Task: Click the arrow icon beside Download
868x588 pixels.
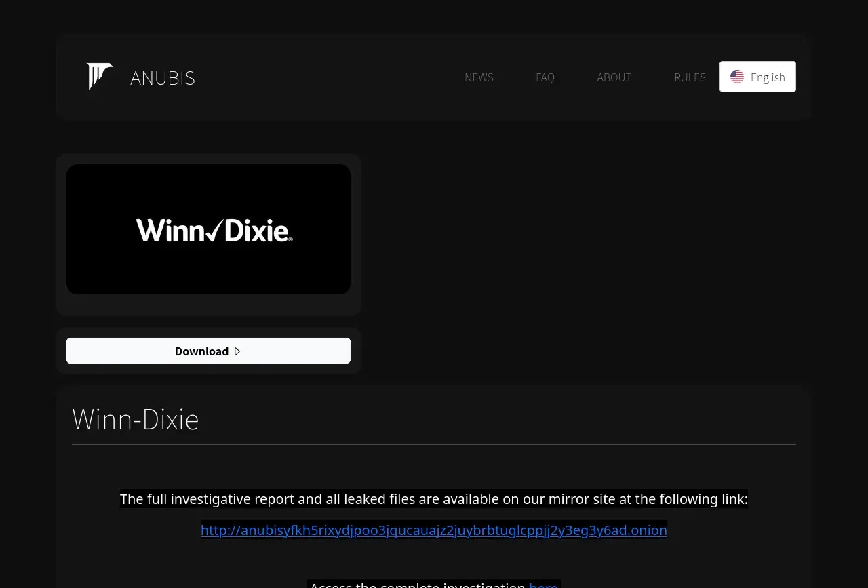Action: [237, 351]
